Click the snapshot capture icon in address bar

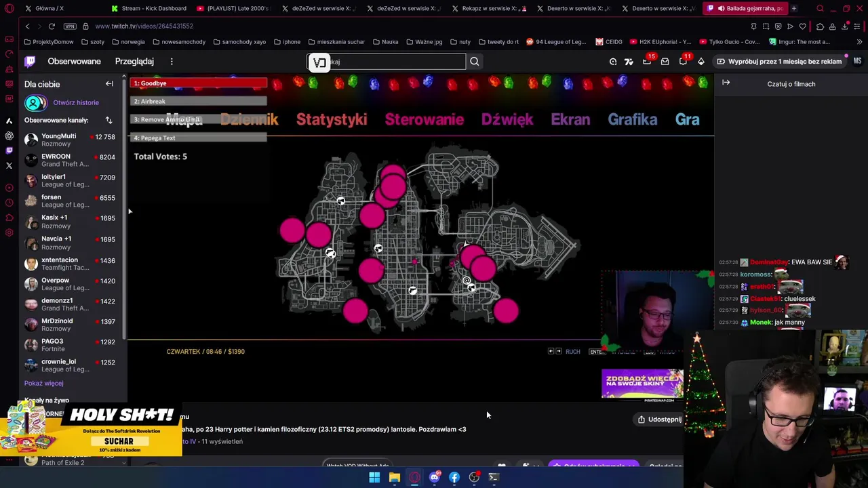766,26
